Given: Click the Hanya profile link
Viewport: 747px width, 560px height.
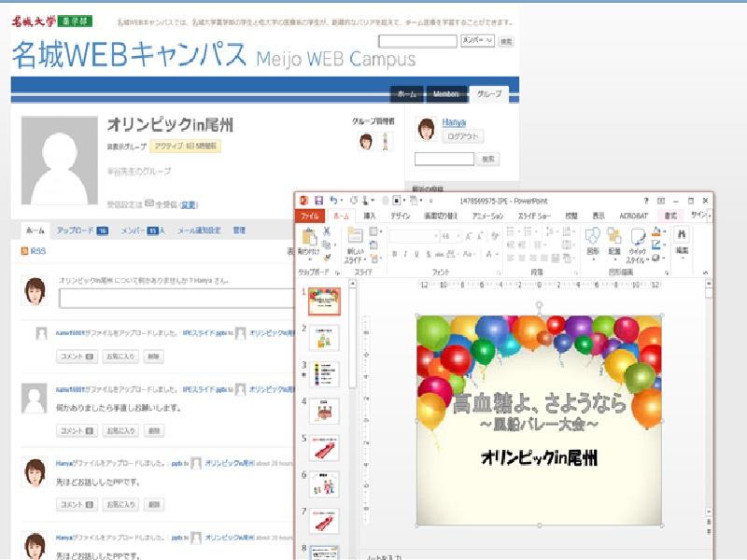Looking at the screenshot, I should 454,122.
